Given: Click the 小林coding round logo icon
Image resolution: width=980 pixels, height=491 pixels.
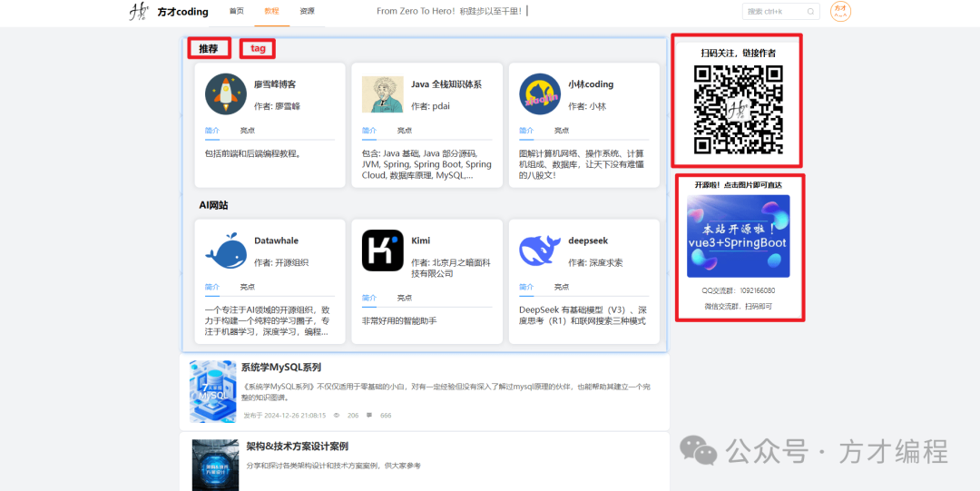Looking at the screenshot, I should [x=540, y=93].
